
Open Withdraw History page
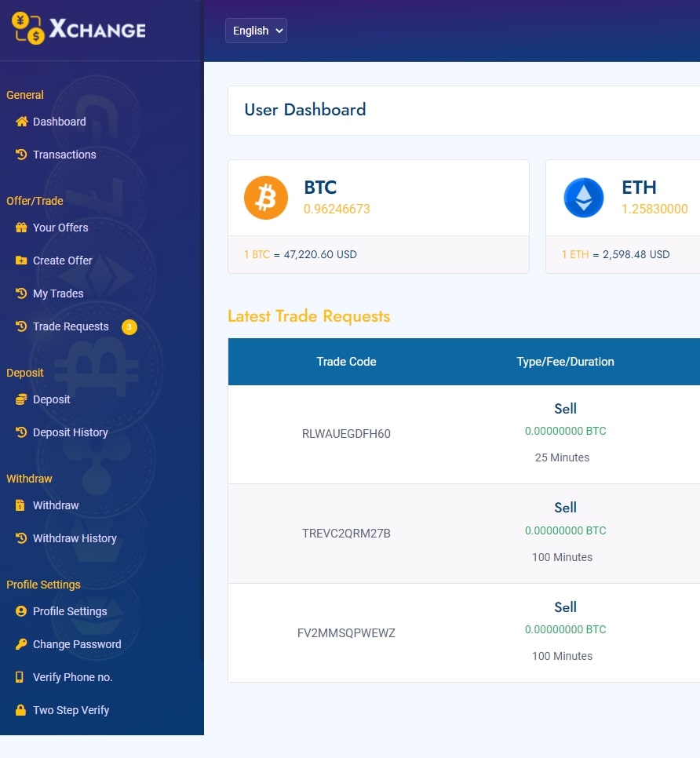[x=75, y=538]
